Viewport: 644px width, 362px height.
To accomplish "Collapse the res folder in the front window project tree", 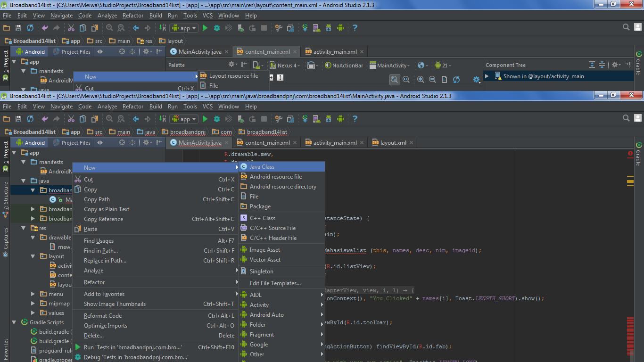I will [24, 228].
